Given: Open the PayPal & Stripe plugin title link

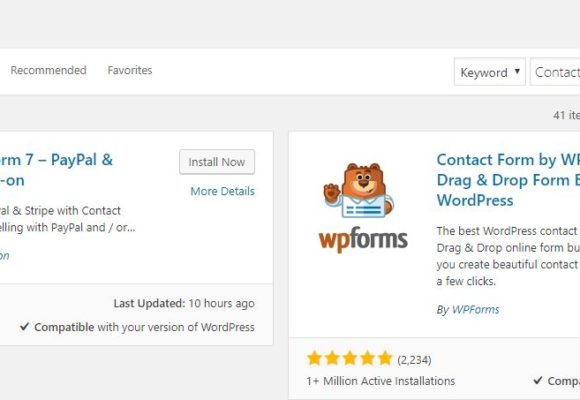Looking at the screenshot, I should click(x=56, y=170).
